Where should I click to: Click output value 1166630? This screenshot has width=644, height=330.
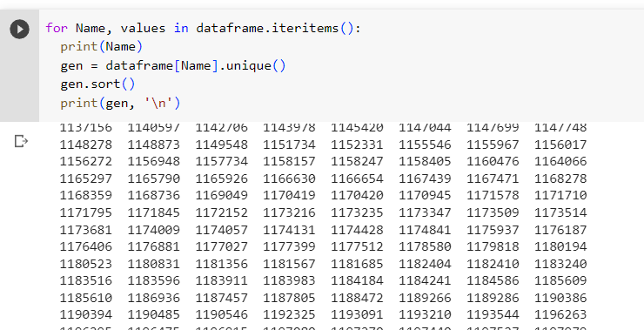tap(289, 178)
